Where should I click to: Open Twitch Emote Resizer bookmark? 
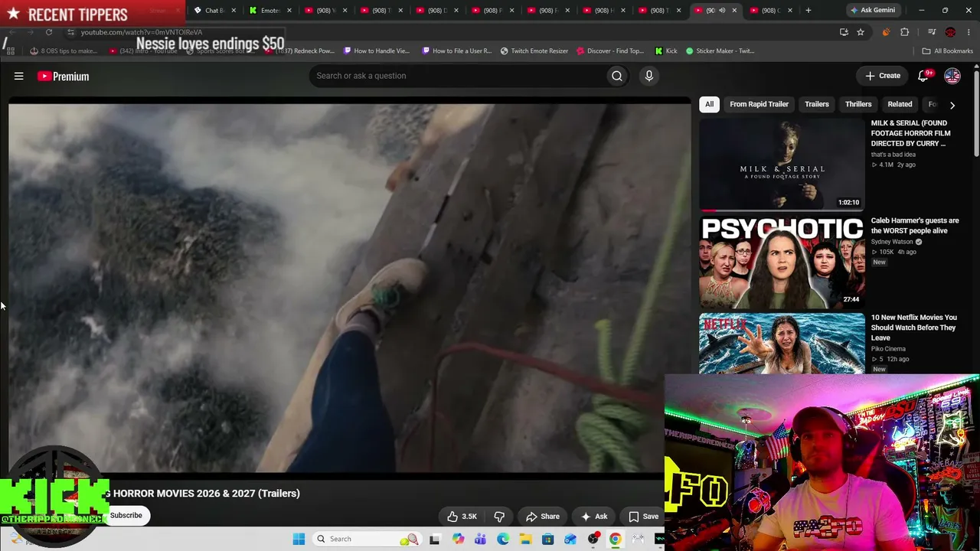coord(534,51)
